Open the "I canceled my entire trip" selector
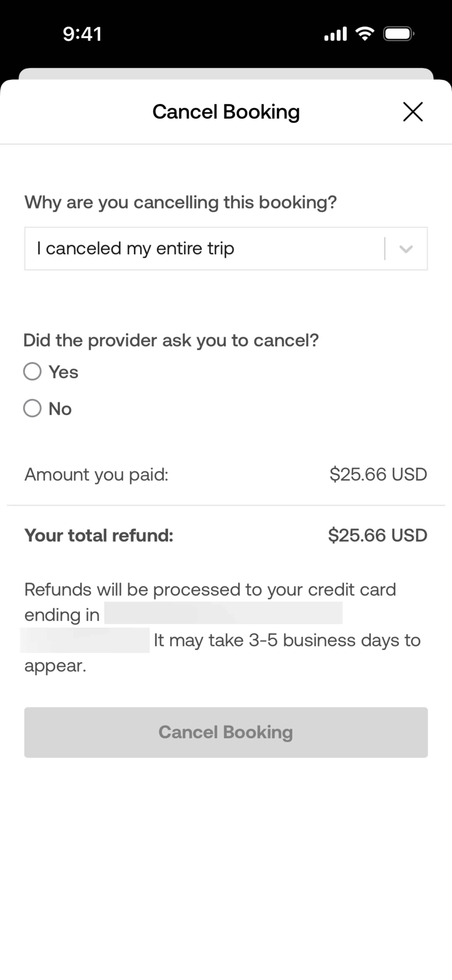 (x=206, y=249)
